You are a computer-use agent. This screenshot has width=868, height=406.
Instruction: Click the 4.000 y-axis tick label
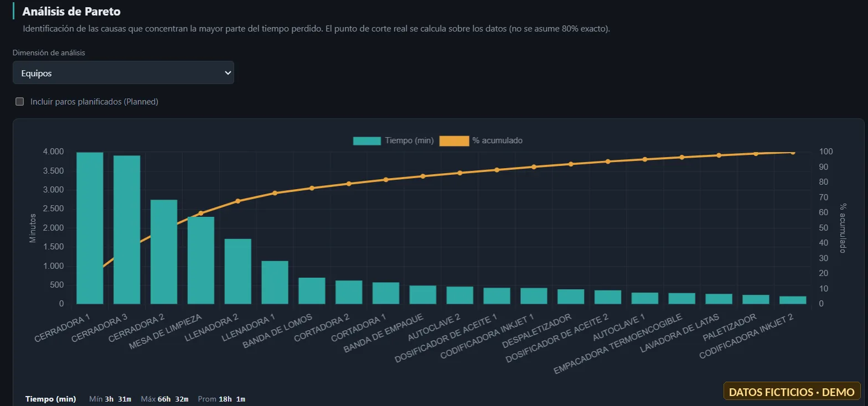pyautogui.click(x=53, y=152)
